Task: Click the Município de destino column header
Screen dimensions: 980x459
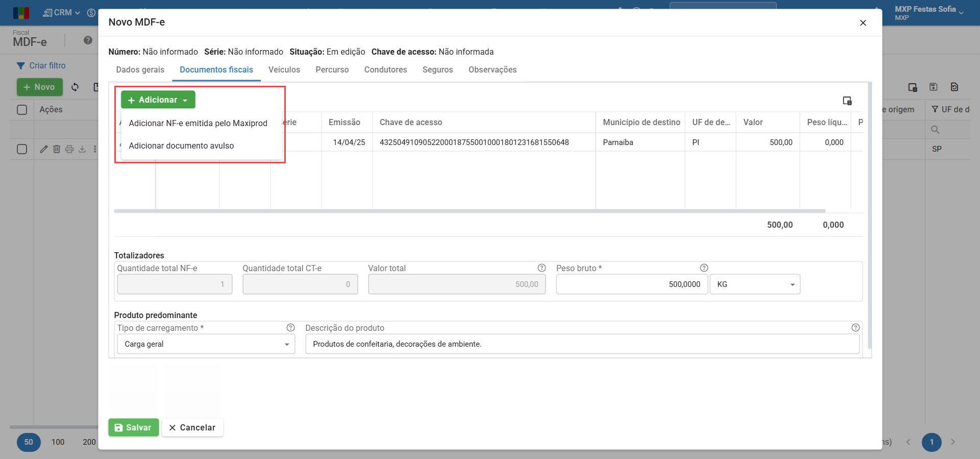Action: click(x=642, y=123)
